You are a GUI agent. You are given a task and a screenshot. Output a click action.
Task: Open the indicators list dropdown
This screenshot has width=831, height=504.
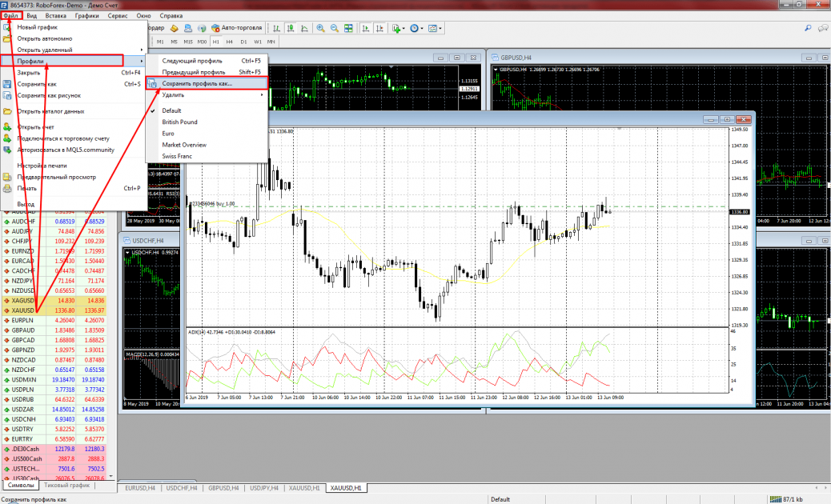tap(397, 28)
